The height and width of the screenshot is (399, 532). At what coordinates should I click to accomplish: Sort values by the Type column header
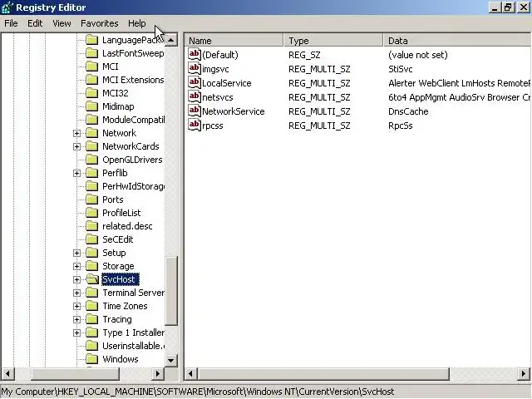pyautogui.click(x=332, y=41)
